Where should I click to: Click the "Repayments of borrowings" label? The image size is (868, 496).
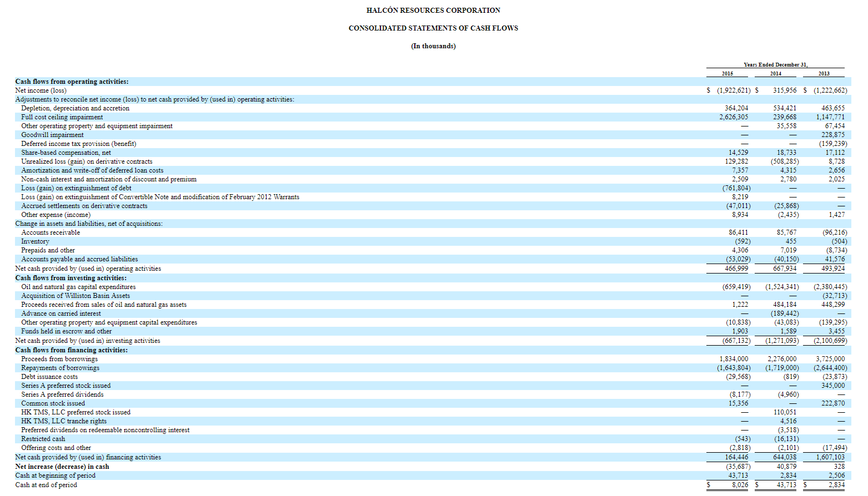61,368
